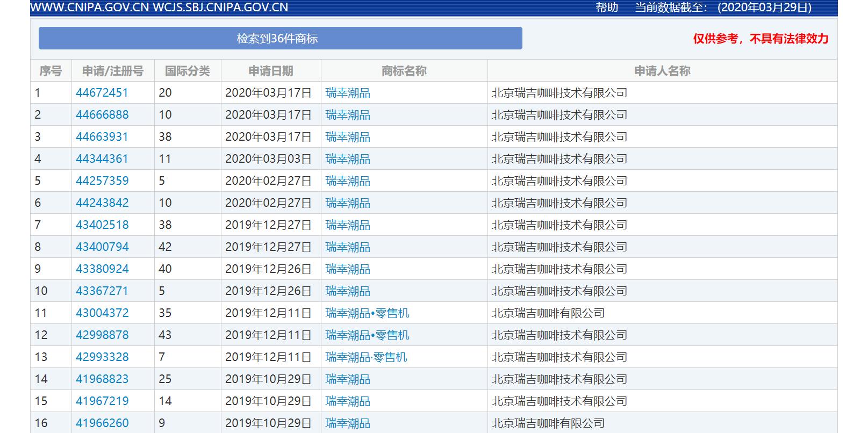Click the 申请/注册号 column header
This screenshot has width=868, height=433.
point(113,71)
